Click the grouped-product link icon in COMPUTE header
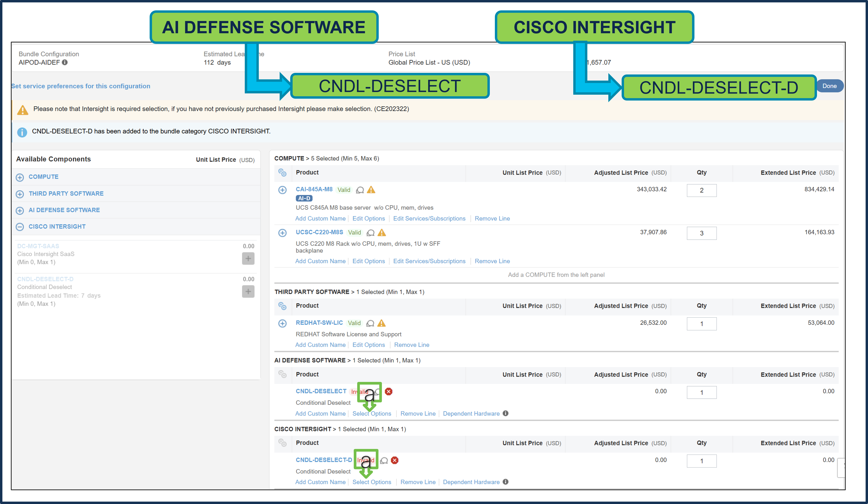The height and width of the screenshot is (504, 868). pos(283,173)
